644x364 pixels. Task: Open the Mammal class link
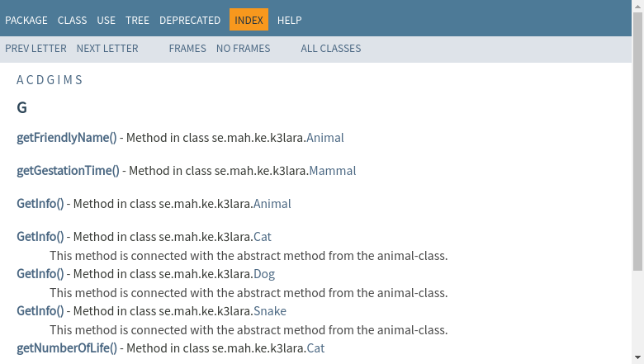(332, 171)
